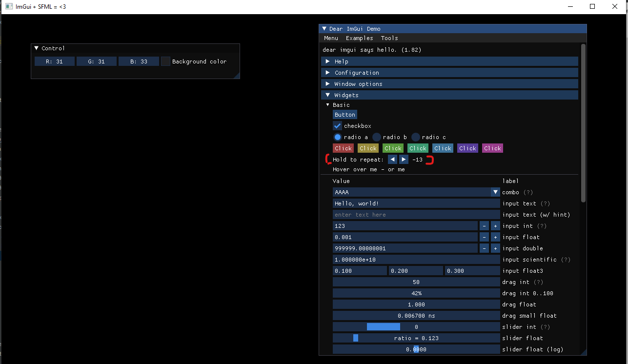Click the (?) help marker beside combo

click(527, 192)
